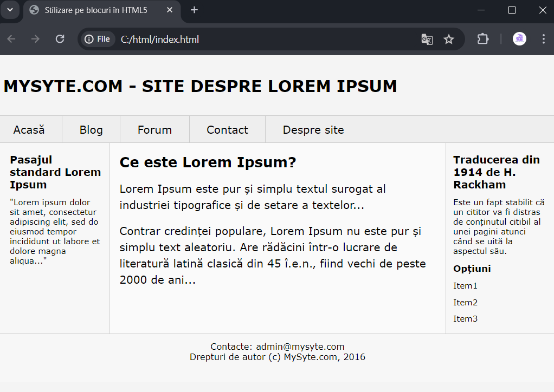554x392 pixels.
Task: Expand the tab search dropdown arrow
Action: 10,10
